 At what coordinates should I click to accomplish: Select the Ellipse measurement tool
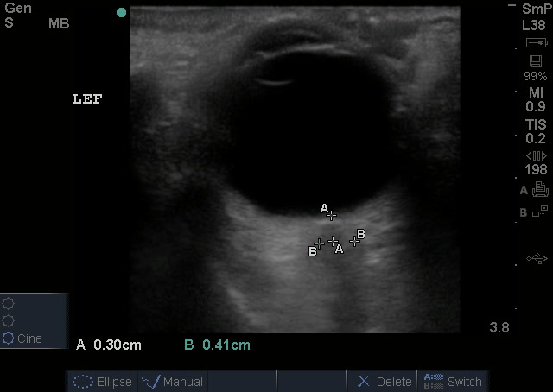[x=102, y=381]
